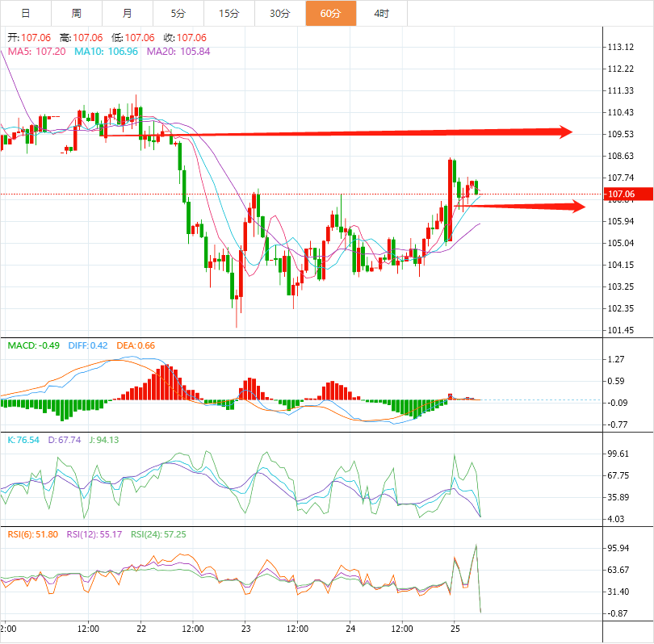The width and height of the screenshot is (654, 644).
Task: Click the -0.87 RSI axis value
Action: tap(618, 613)
